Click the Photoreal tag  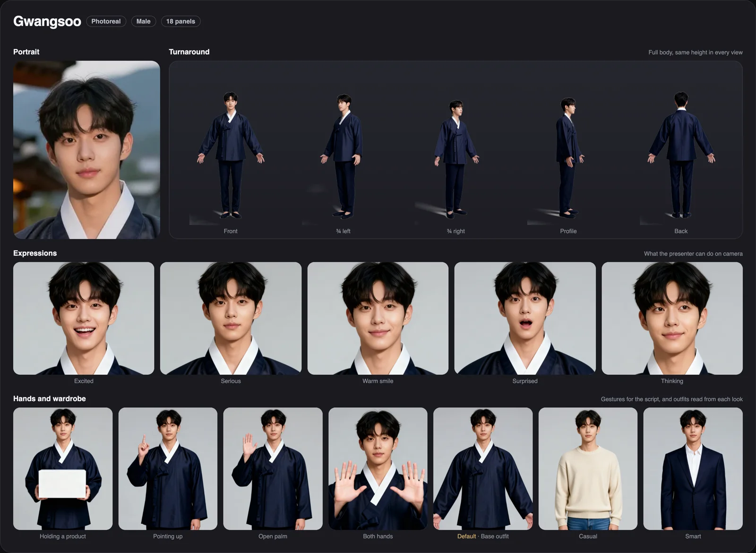[106, 21]
